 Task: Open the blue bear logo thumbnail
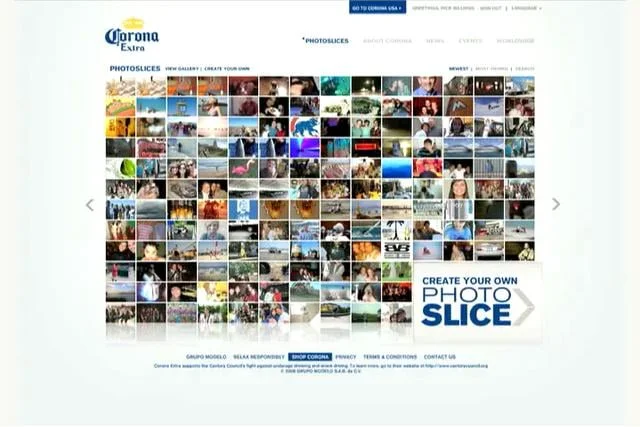pos(305,127)
